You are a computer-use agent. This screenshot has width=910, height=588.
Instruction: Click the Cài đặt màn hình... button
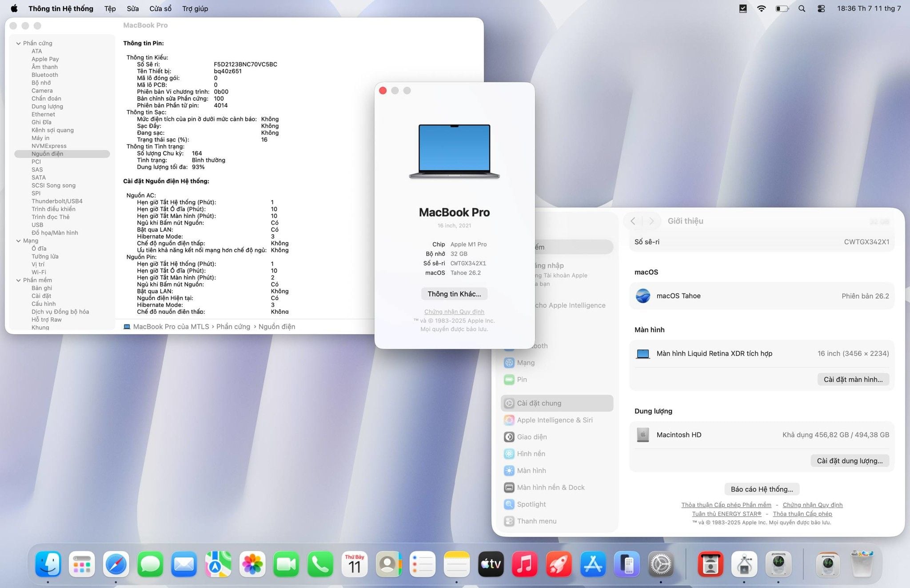(853, 380)
